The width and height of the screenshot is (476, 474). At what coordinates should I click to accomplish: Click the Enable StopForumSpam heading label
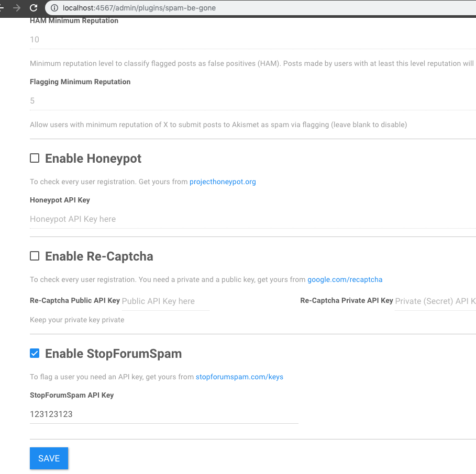113,354
